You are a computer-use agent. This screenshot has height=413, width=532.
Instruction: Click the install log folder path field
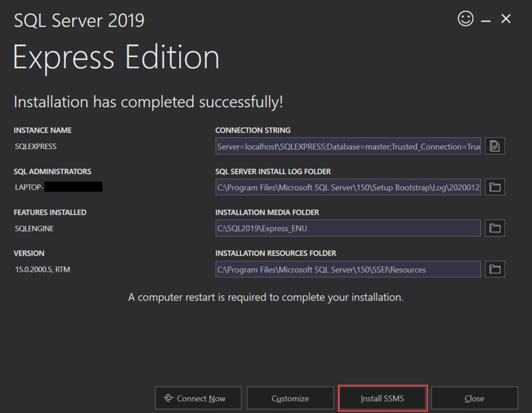[348, 187]
